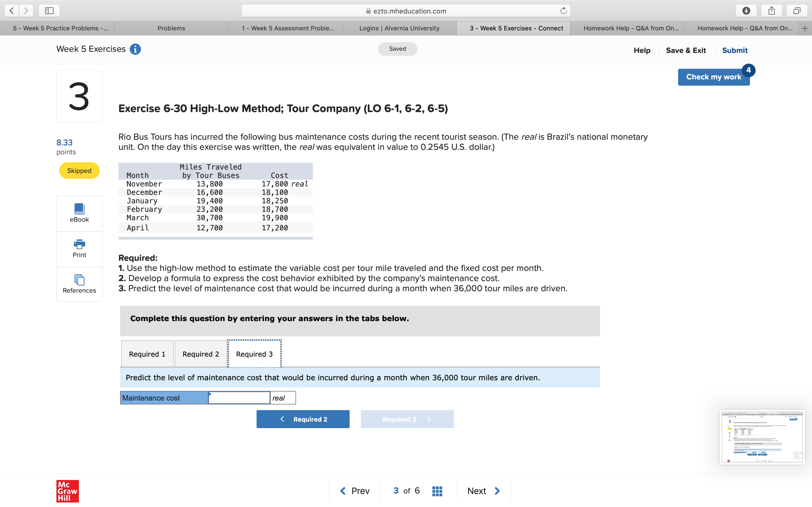Screen dimensions: 812x507
Task: Click Save & Exit
Action: click(x=686, y=50)
